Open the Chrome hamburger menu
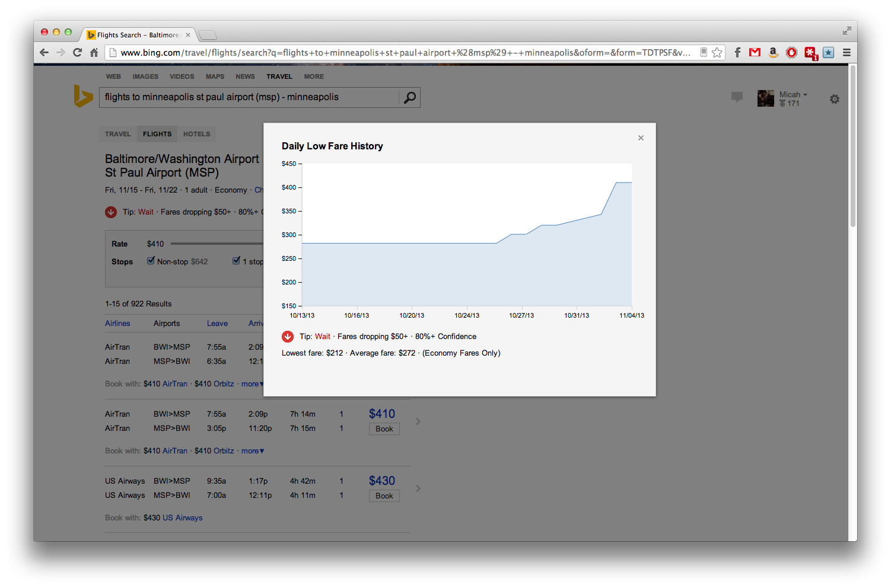 (x=847, y=53)
